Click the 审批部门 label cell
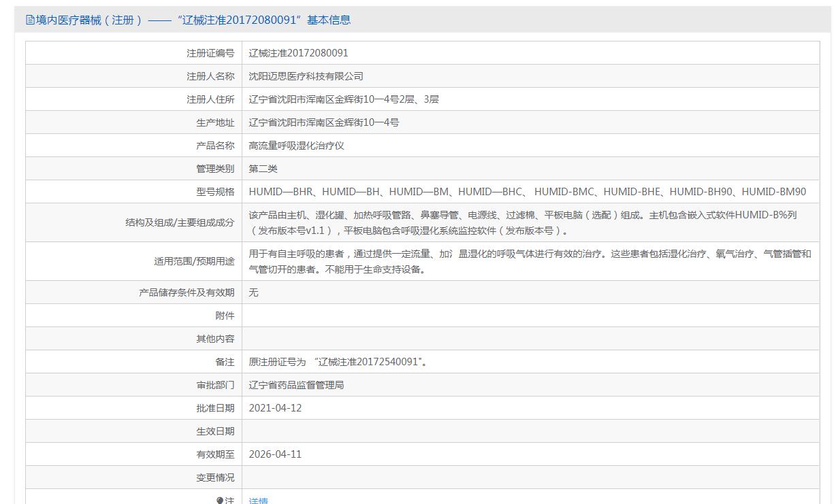This screenshot has height=504, width=836. 134,385
